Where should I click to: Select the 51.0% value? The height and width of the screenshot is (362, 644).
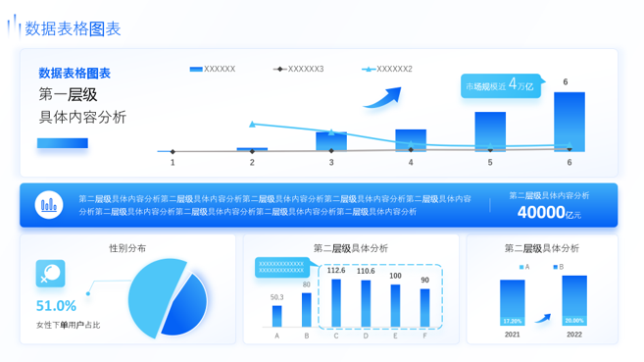pos(56,306)
